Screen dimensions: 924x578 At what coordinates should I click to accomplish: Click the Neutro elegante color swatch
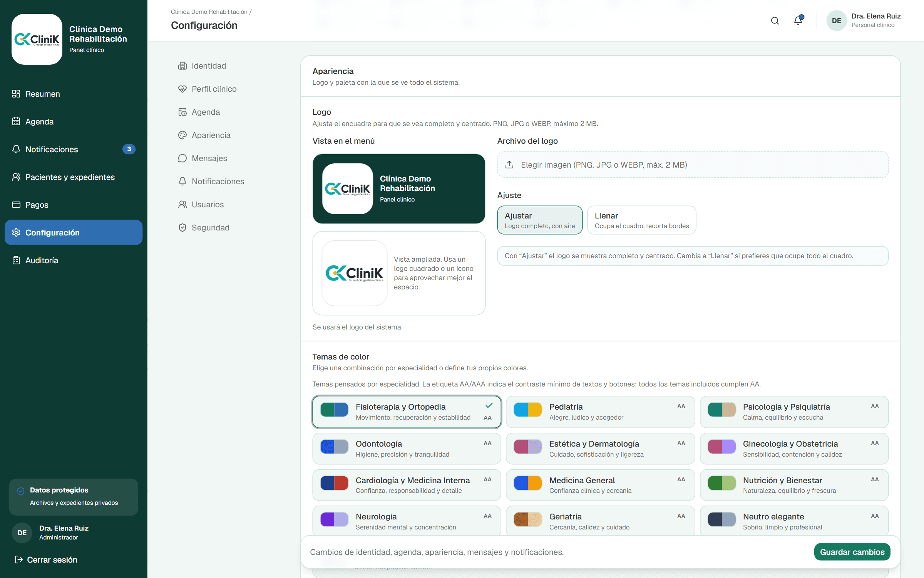click(x=721, y=519)
